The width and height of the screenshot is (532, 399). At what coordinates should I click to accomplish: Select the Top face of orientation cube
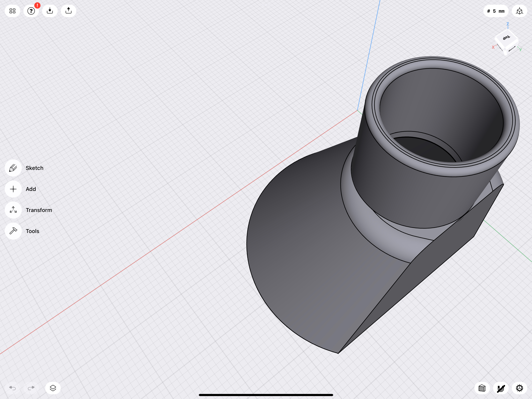pos(506,38)
